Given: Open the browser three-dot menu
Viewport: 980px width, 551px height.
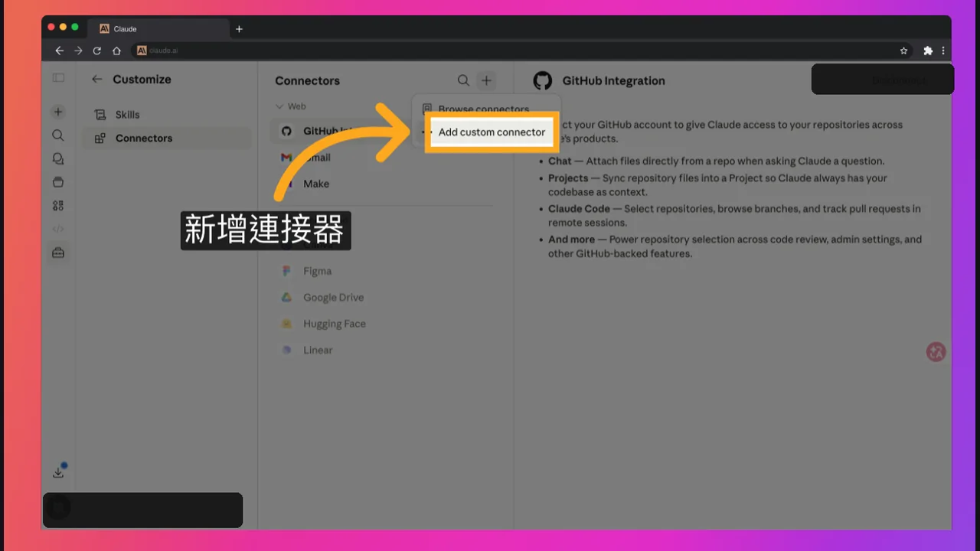Looking at the screenshot, I should tap(943, 51).
